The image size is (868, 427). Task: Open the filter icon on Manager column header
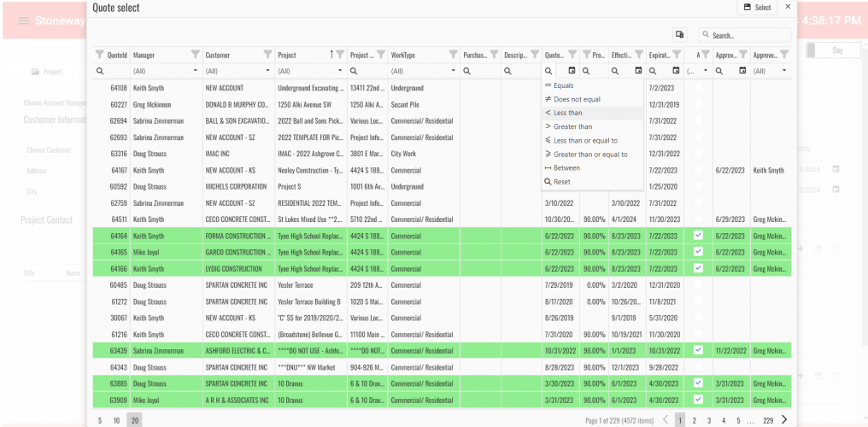196,55
